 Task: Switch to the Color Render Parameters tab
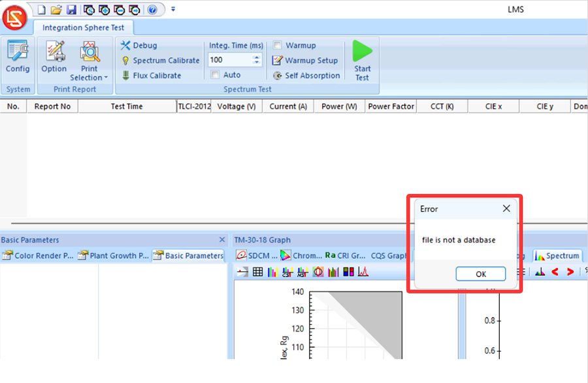tap(38, 256)
